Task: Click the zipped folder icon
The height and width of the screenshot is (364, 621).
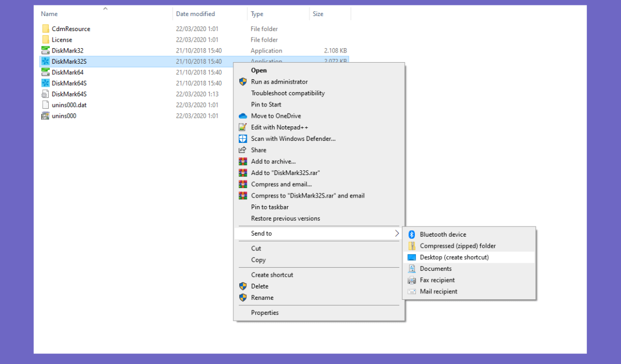Action: point(412,246)
